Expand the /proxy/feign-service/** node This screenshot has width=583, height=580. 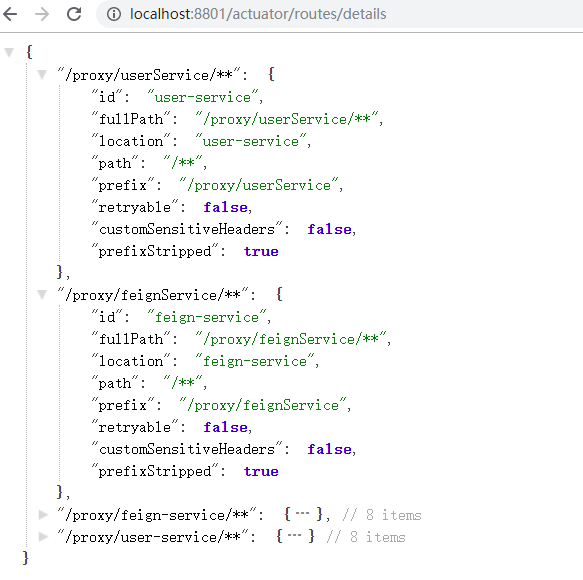click(x=43, y=515)
